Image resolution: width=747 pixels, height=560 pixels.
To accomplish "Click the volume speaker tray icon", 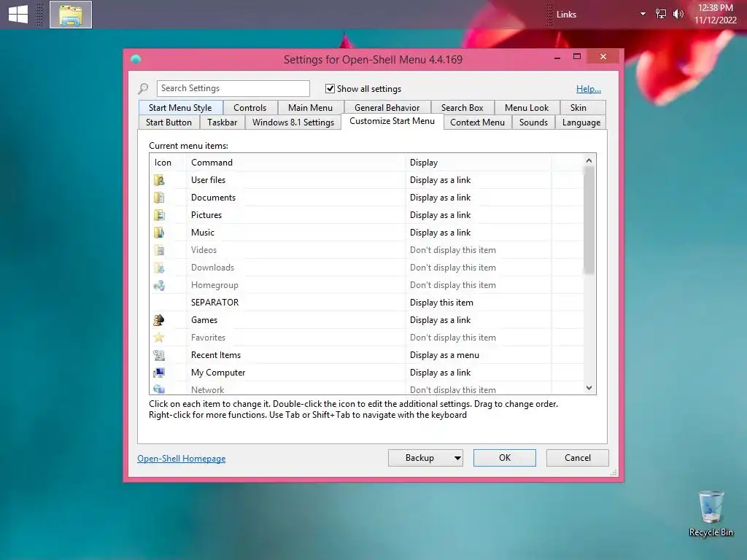I will [678, 14].
